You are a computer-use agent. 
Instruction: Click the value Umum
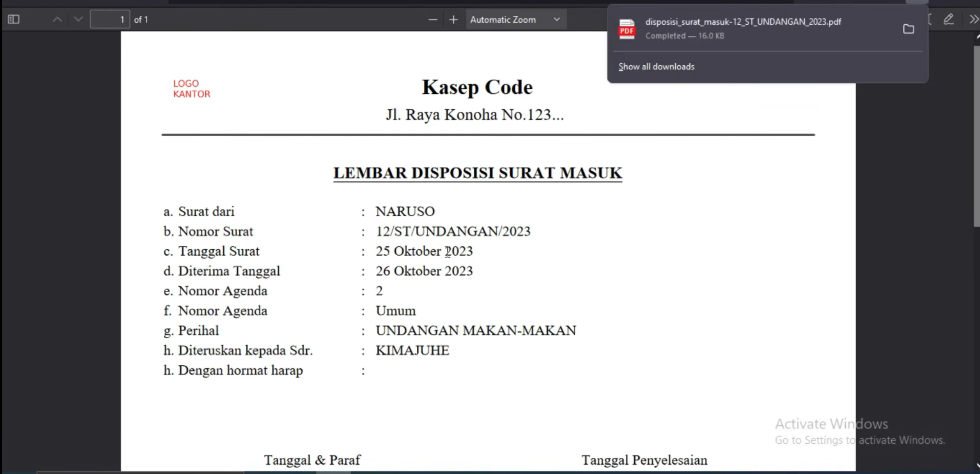coord(396,311)
